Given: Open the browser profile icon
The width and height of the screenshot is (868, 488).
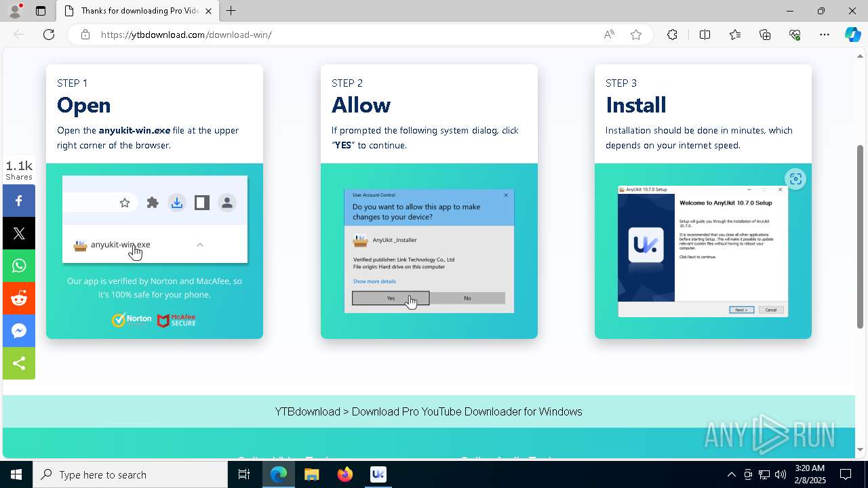Looking at the screenshot, I should point(15,11).
